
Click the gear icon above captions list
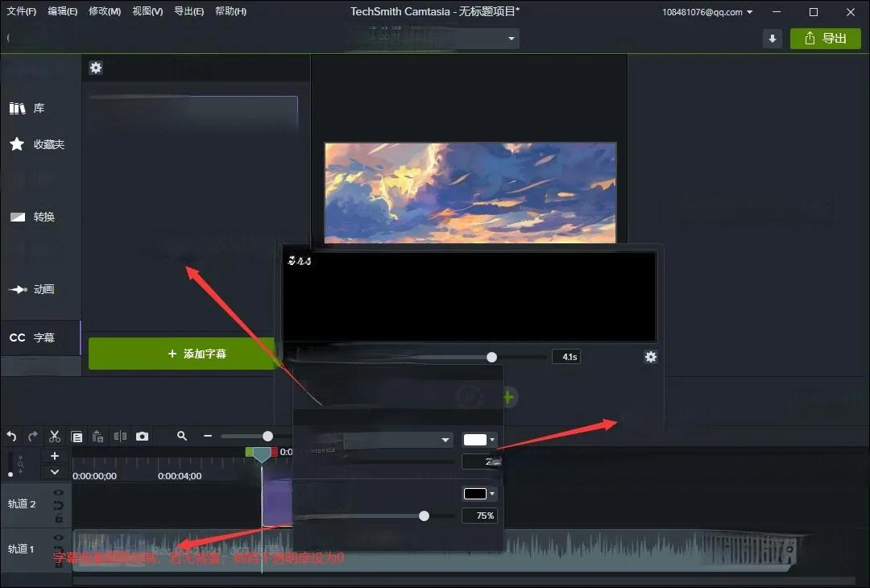[96, 68]
